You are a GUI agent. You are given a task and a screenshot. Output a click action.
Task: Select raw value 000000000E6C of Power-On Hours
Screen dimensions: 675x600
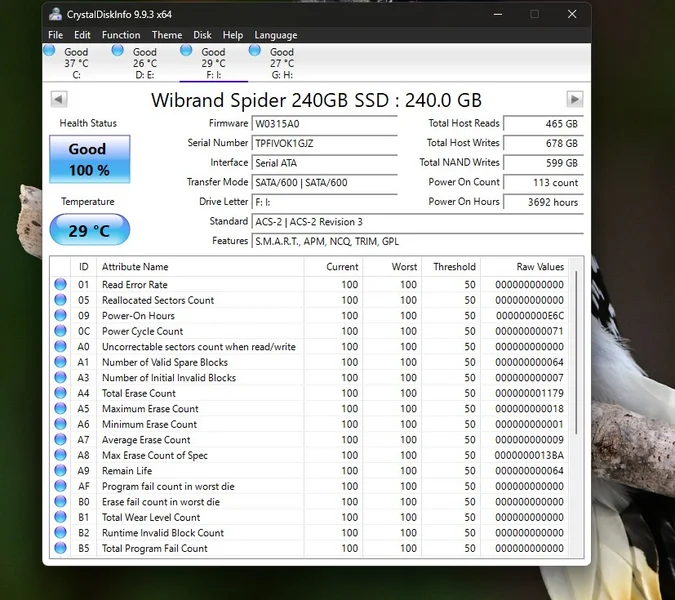click(530, 316)
